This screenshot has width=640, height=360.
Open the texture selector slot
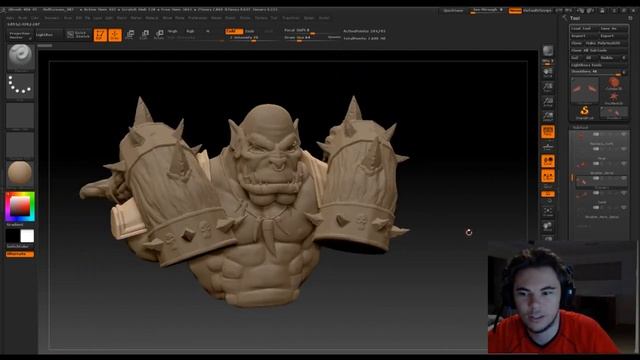20,145
